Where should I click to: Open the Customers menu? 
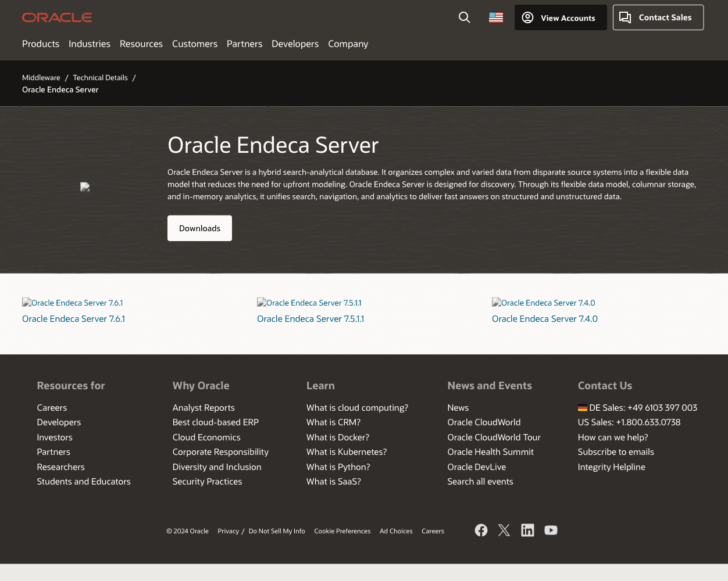point(195,44)
